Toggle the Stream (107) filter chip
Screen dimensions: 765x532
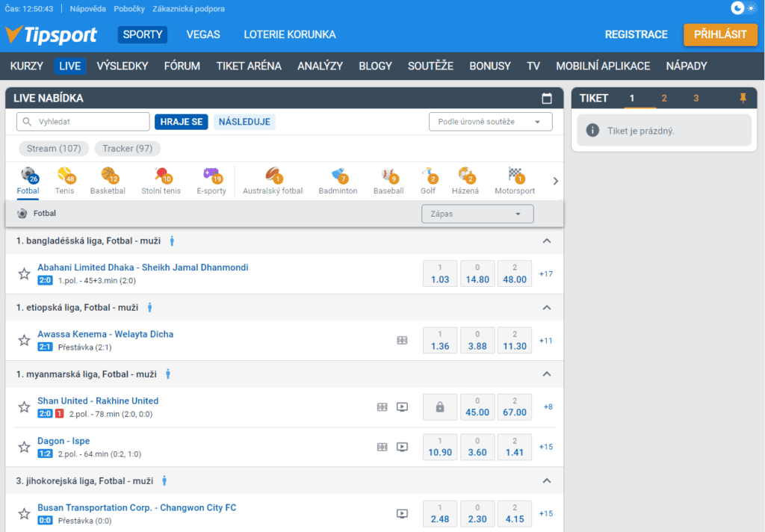tap(54, 149)
